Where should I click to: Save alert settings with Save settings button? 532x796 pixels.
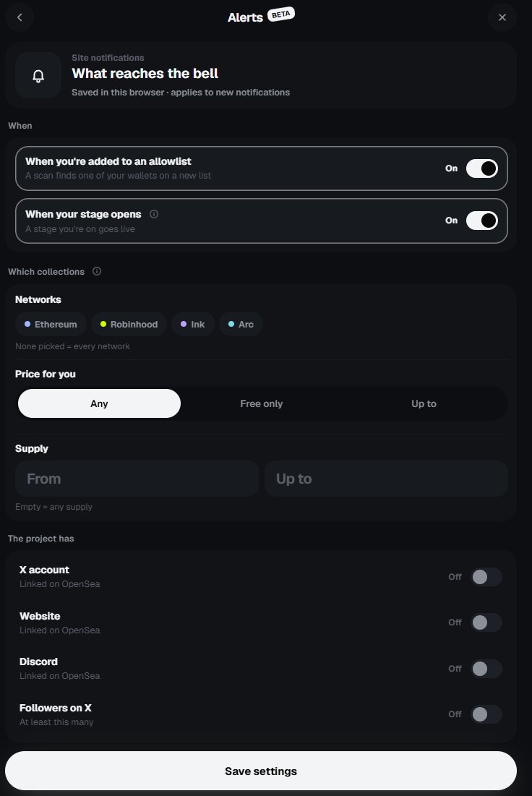pos(261,771)
